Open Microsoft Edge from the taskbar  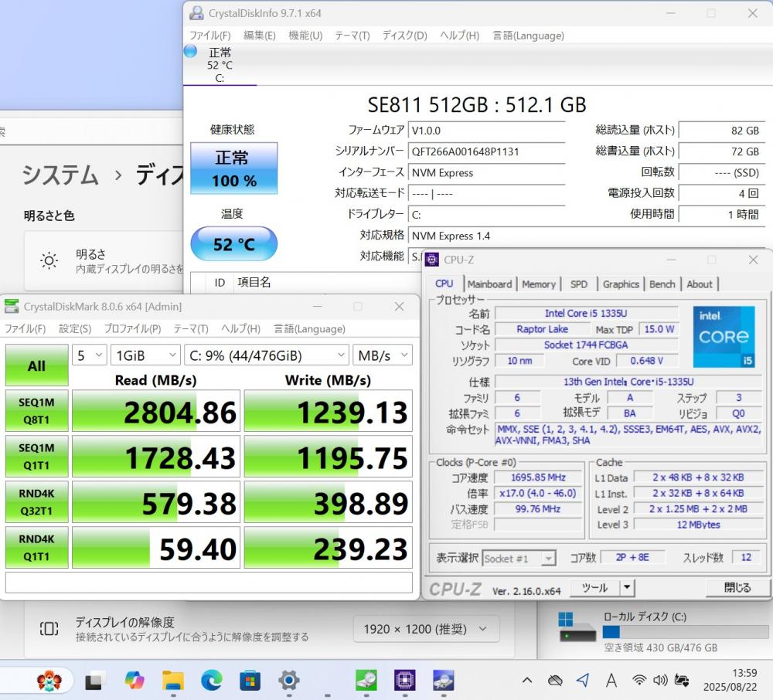pos(212,680)
